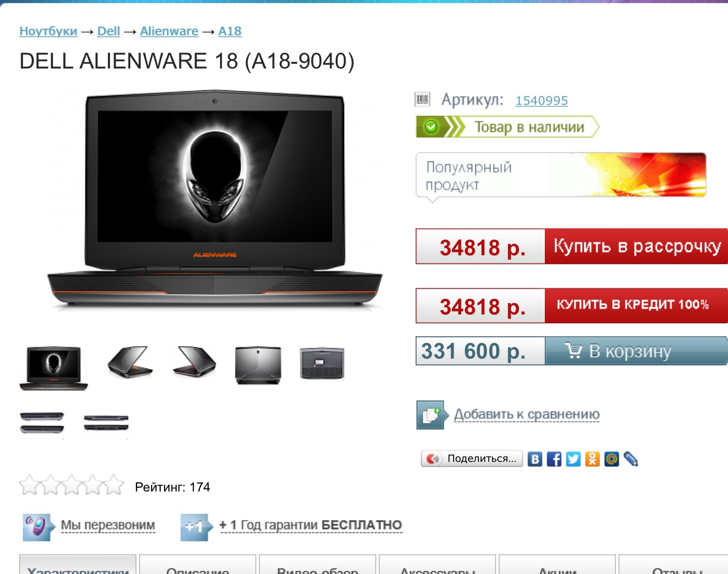Share via the VKontakte icon

tap(535, 459)
